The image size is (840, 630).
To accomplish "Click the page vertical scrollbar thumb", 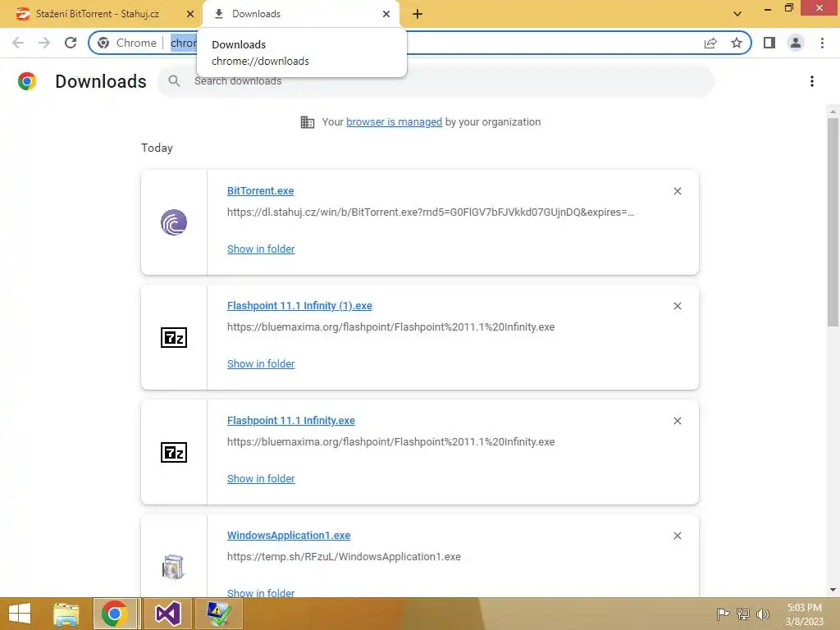I will (833, 221).
